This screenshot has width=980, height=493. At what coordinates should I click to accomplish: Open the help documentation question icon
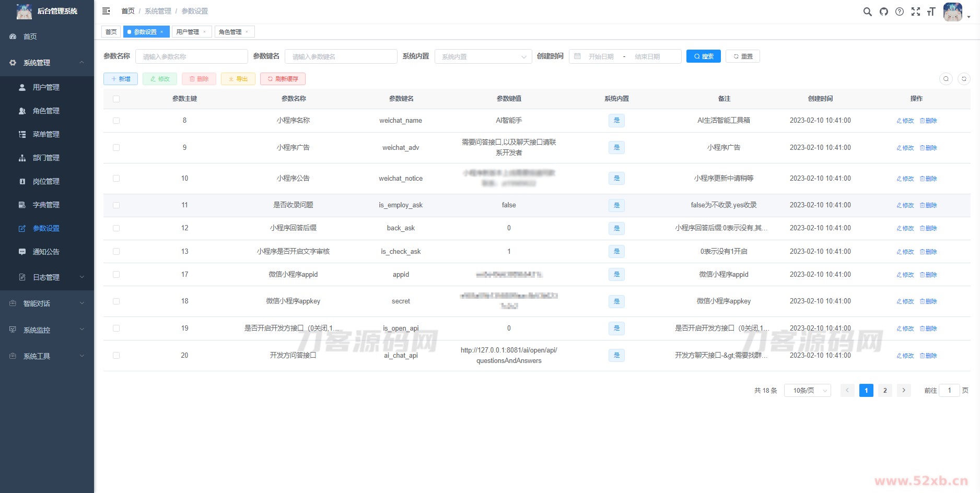pos(899,11)
